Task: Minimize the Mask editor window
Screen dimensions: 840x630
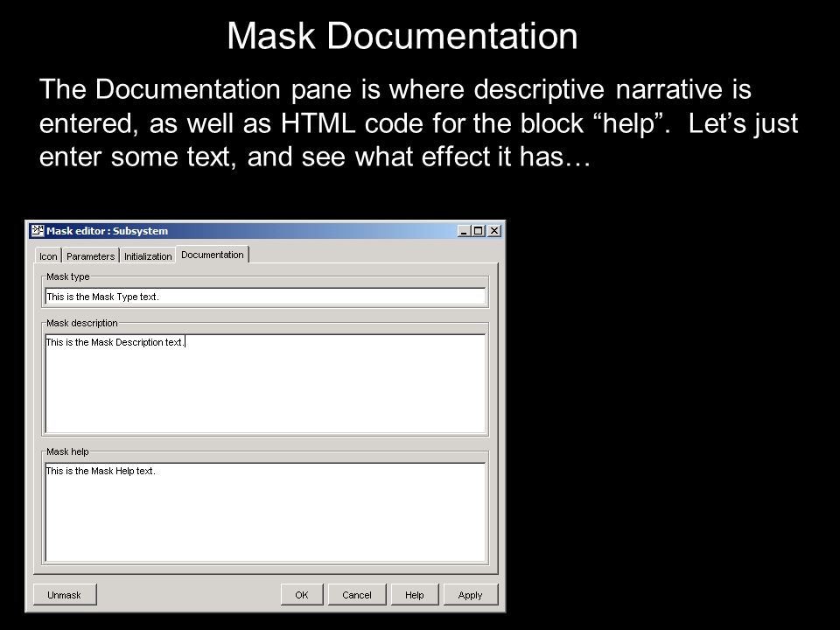Action: [464, 231]
